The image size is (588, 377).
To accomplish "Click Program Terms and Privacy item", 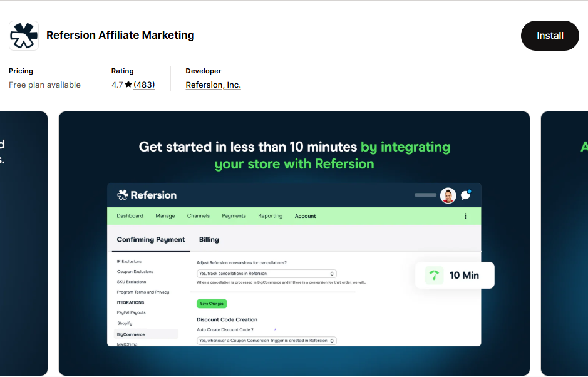I will point(143,292).
